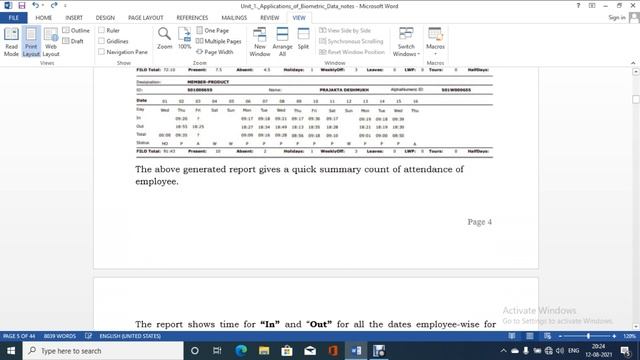Click ENGLISH (UNITED STATES) language indicator

click(x=130, y=336)
